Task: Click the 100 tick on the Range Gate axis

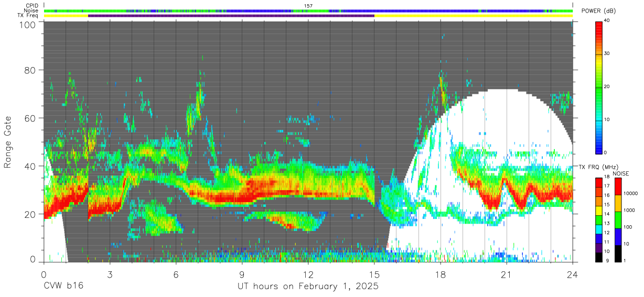Action: [x=28, y=24]
